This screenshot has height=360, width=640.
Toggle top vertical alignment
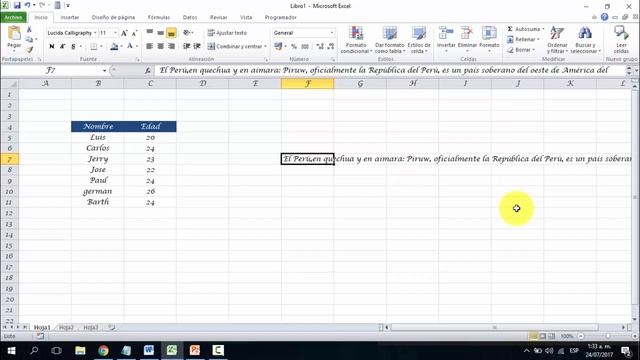[x=150, y=33]
